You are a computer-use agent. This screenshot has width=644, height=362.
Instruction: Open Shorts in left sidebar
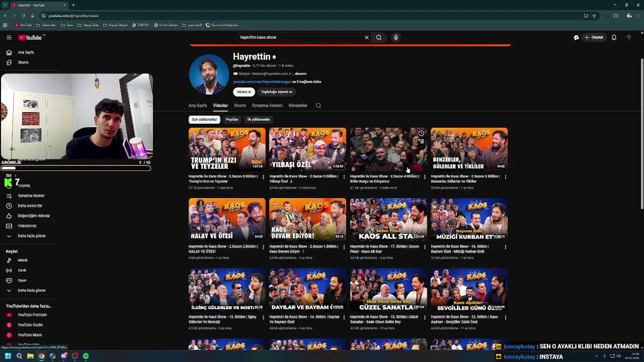23,62
